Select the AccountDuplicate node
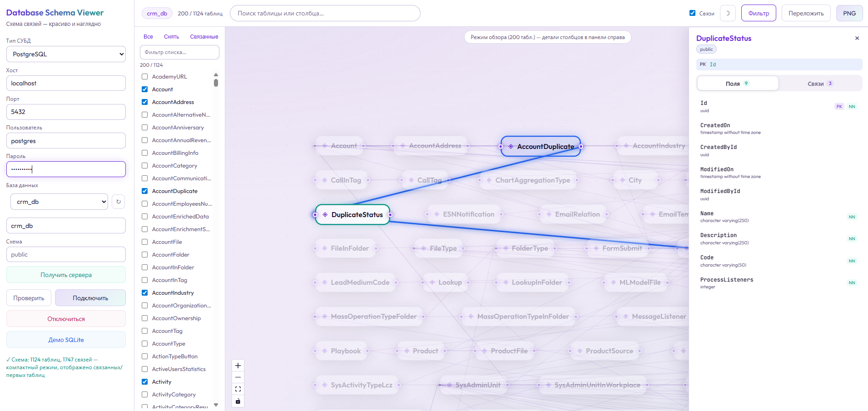The image size is (868, 411). click(541, 146)
